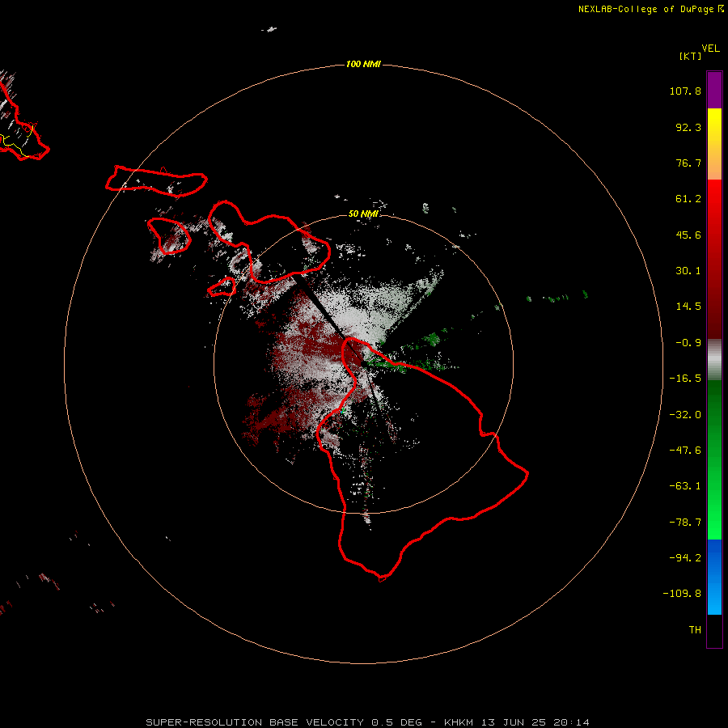Select the -109.8 scale value
728x728 pixels.
click(x=682, y=594)
